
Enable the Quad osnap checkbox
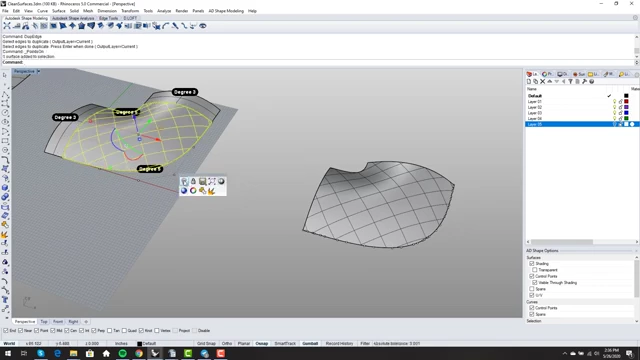[124, 331]
